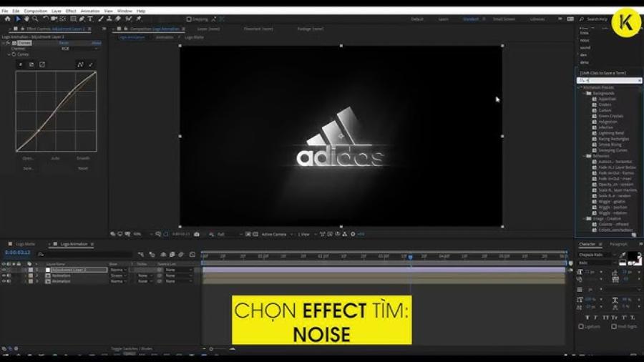
Task: Click the Smooth button under curves
Action: pyautogui.click(x=83, y=158)
